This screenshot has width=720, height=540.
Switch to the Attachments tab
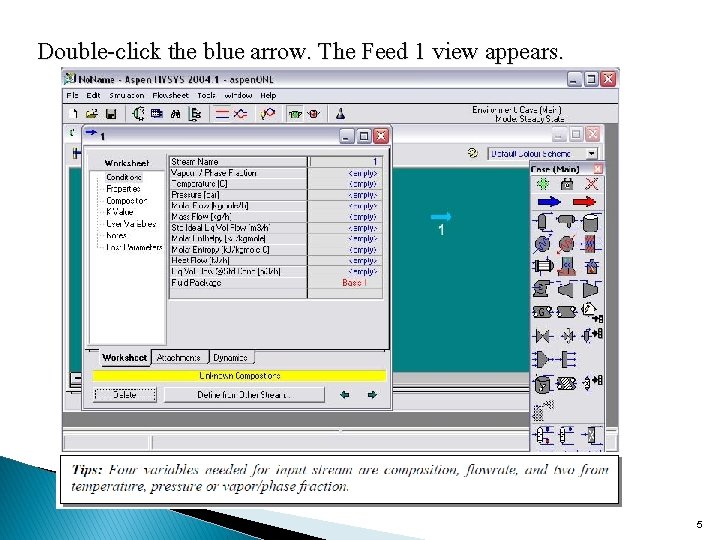179,357
